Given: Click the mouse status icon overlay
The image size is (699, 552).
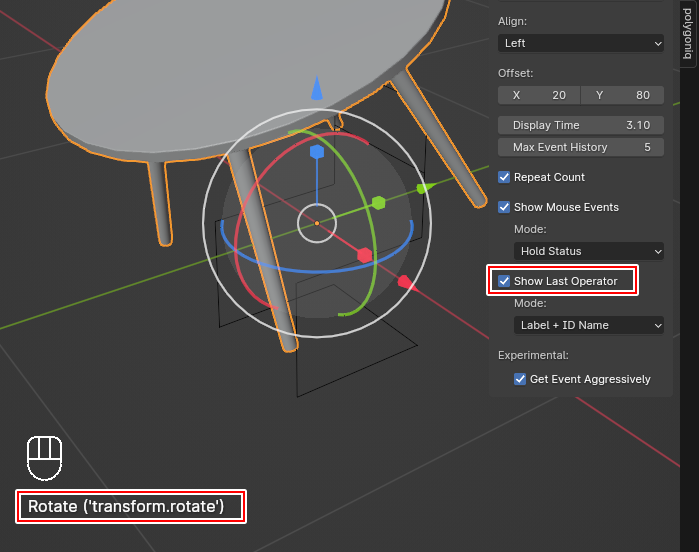Looking at the screenshot, I should pos(44,457).
